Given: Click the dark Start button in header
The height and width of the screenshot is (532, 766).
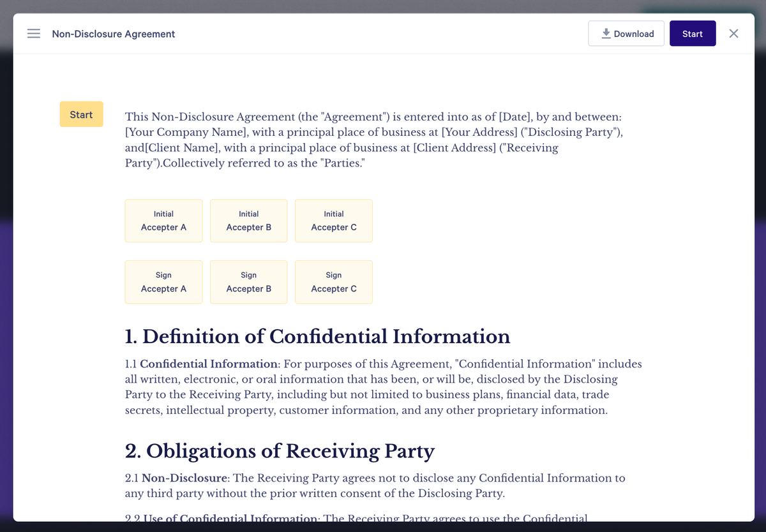Looking at the screenshot, I should [x=693, y=34].
